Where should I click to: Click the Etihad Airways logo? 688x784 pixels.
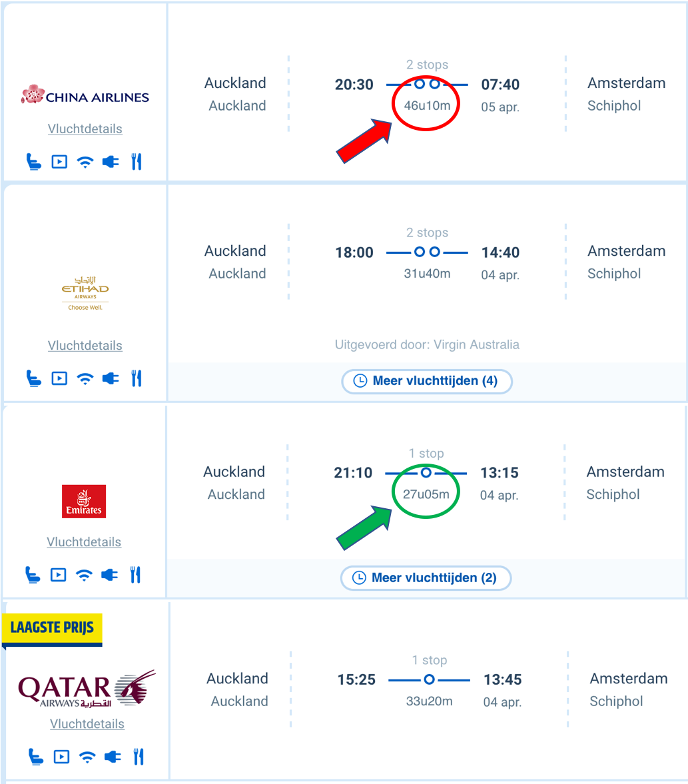(85, 293)
